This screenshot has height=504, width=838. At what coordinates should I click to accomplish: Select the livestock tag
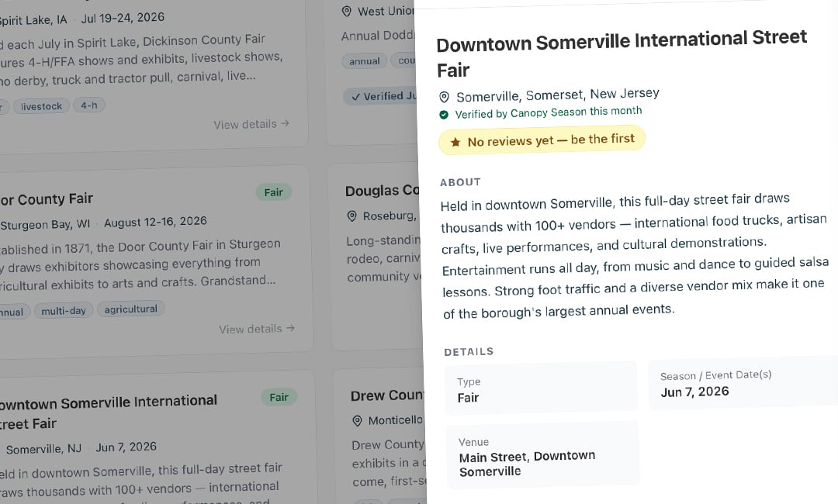tap(41, 106)
